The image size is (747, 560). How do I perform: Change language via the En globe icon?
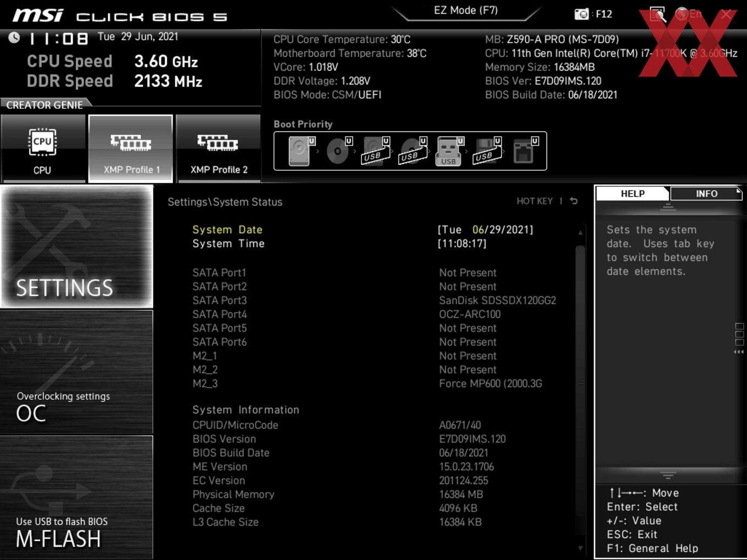point(688,14)
